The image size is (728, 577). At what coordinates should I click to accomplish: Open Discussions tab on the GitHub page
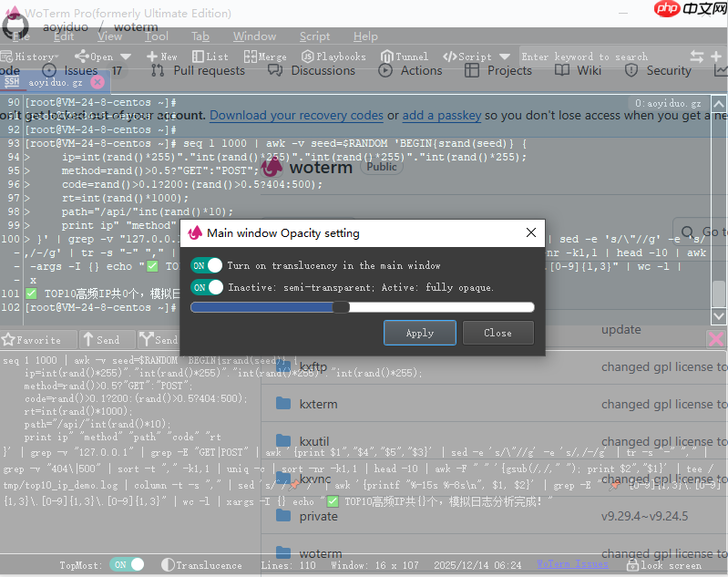coord(312,70)
